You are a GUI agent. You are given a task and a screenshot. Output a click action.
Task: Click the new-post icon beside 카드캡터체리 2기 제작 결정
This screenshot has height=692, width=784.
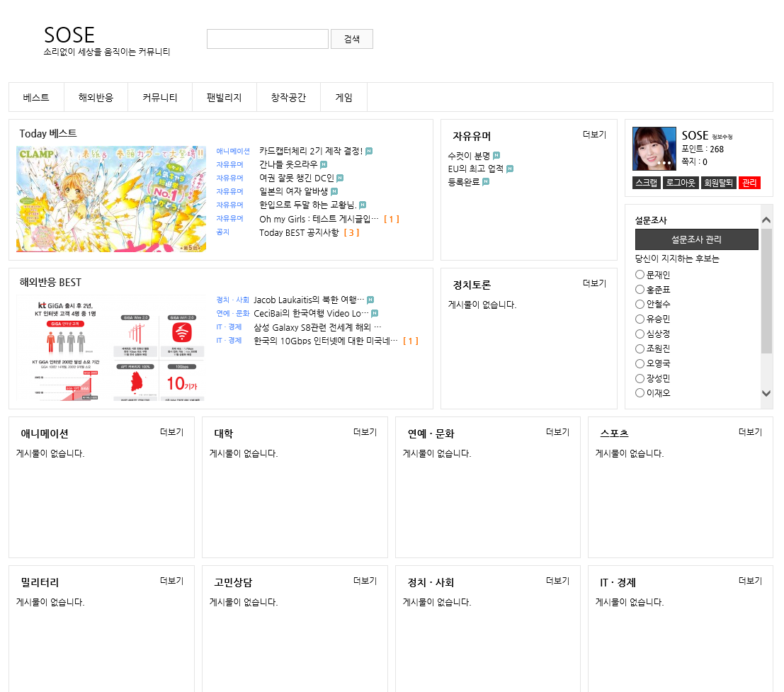tap(369, 151)
